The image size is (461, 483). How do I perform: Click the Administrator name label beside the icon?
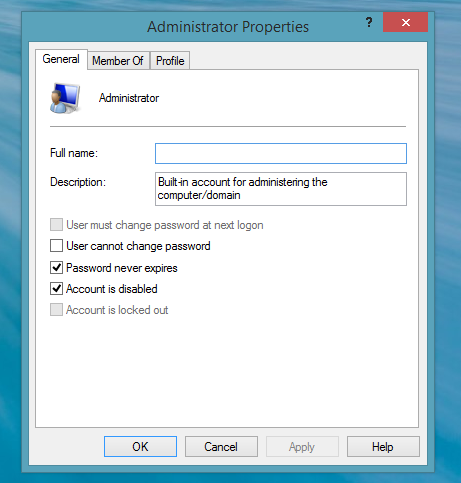[129, 98]
